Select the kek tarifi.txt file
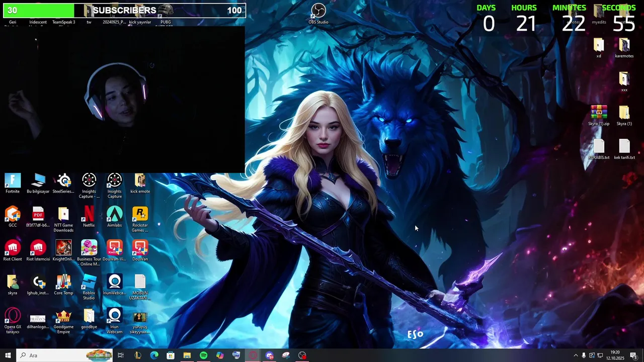This screenshot has height=362, width=644. tap(624, 149)
